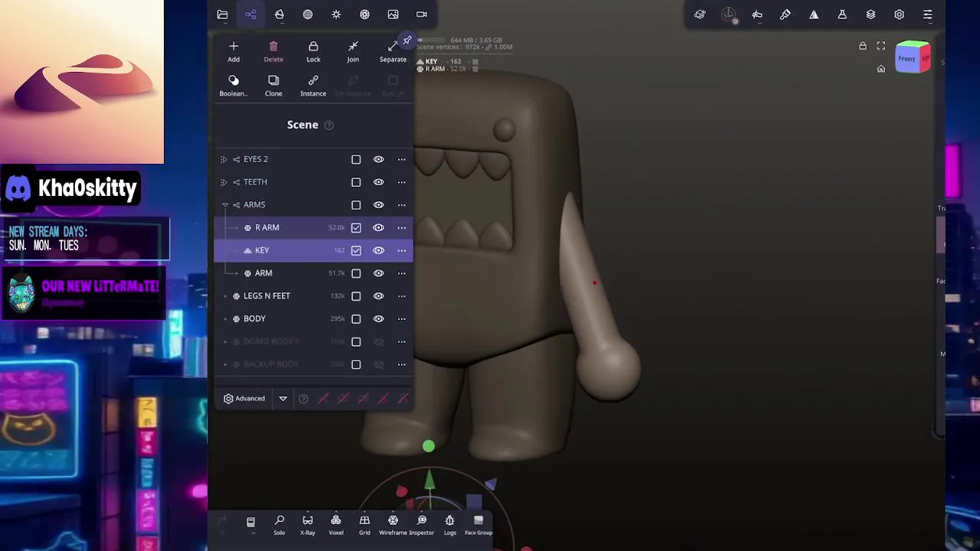Open the Camera menu icon
This screenshot has height=551, width=980.
[422, 15]
